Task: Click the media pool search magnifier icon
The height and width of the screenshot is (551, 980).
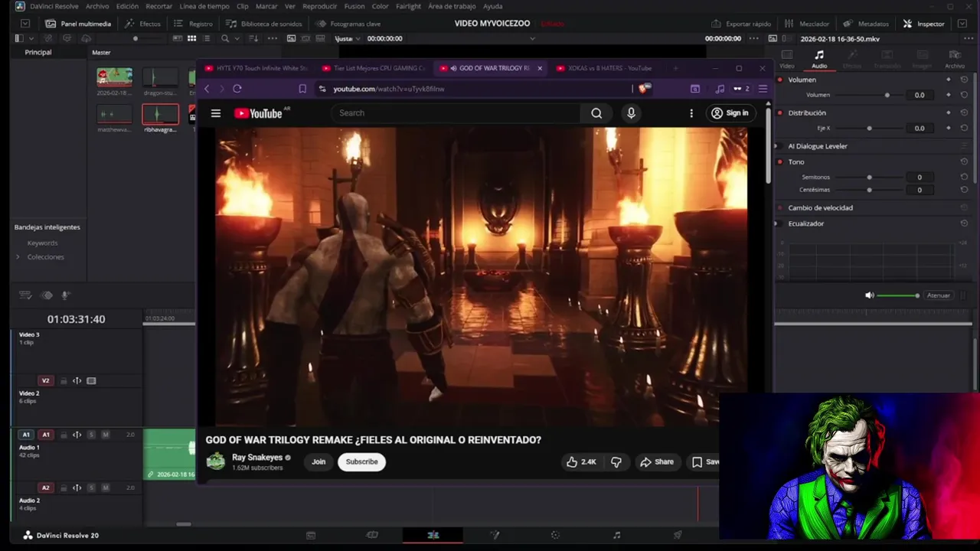Action: click(x=225, y=38)
